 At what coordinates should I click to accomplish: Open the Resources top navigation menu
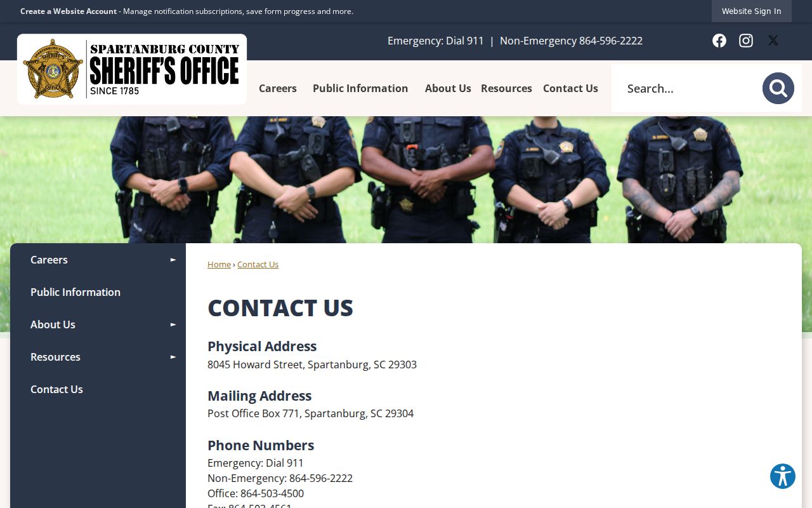(506, 88)
